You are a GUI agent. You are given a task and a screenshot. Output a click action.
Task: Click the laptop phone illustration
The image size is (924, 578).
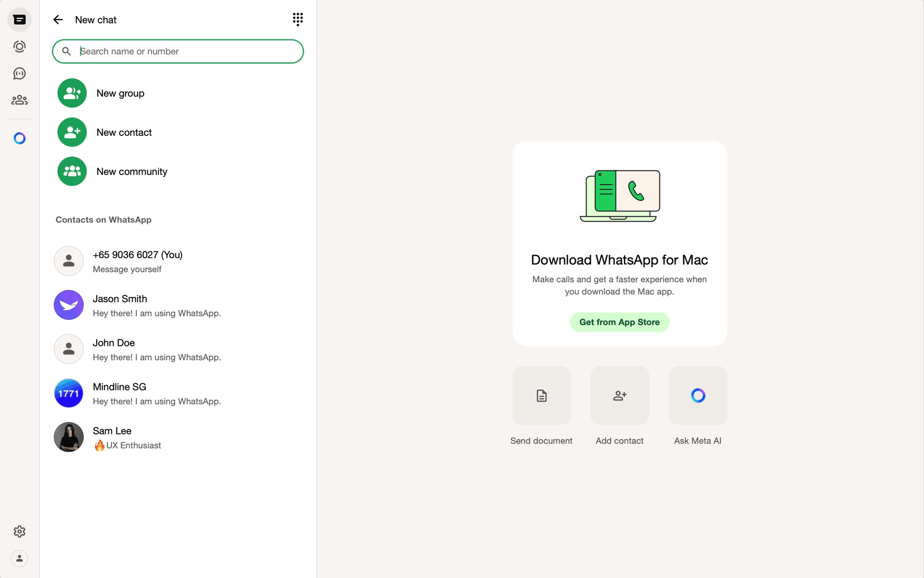click(620, 196)
